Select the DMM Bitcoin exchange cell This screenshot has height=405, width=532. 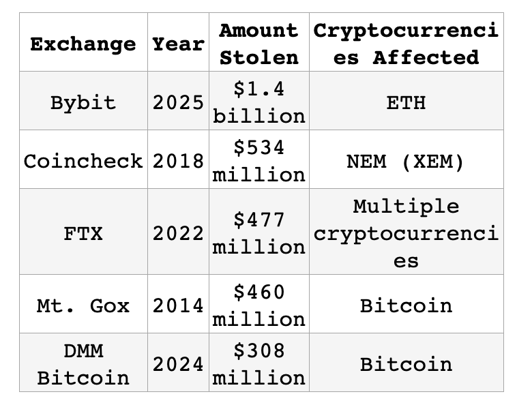[83, 363]
